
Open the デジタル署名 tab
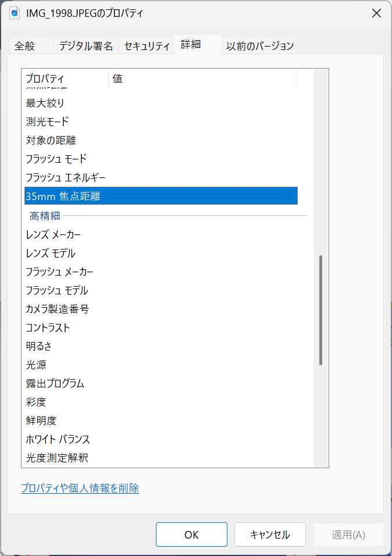pyautogui.click(x=86, y=45)
